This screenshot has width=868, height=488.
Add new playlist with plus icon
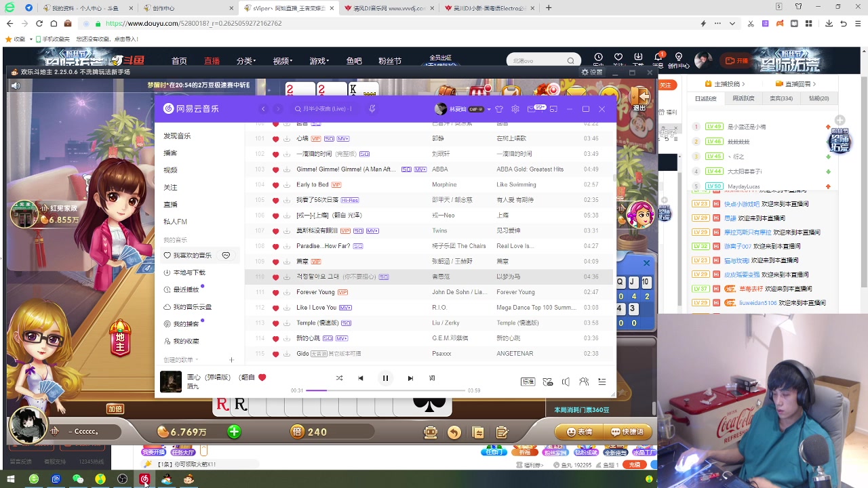click(x=231, y=360)
